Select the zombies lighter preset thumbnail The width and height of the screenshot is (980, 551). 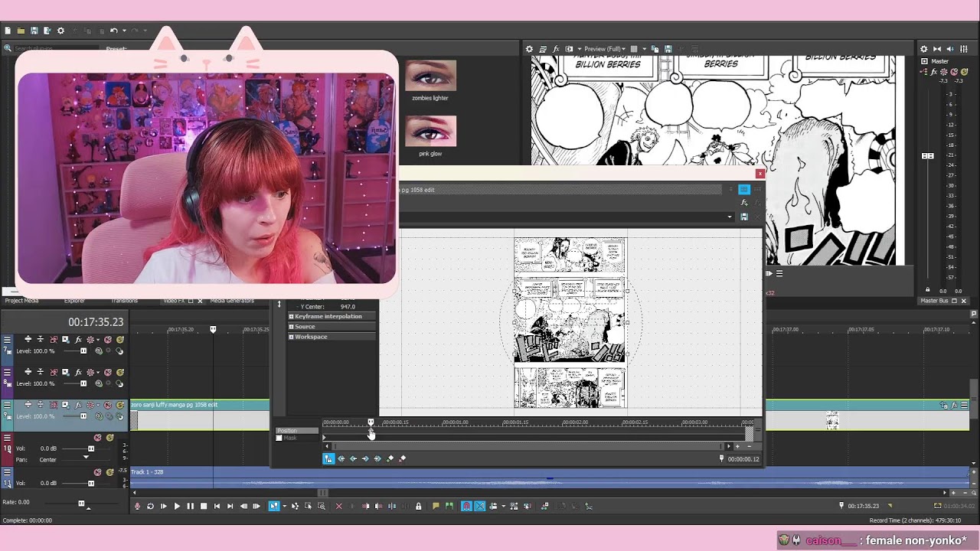[430, 77]
